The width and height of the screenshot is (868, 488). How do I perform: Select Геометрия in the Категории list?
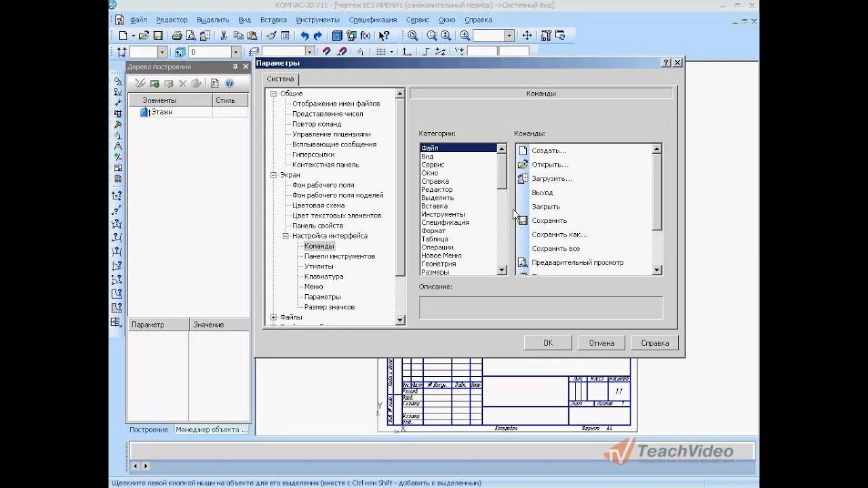[438, 264]
